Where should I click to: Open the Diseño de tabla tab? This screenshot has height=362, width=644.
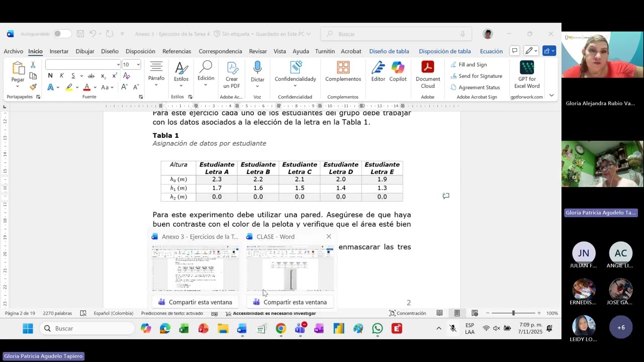pos(389,51)
